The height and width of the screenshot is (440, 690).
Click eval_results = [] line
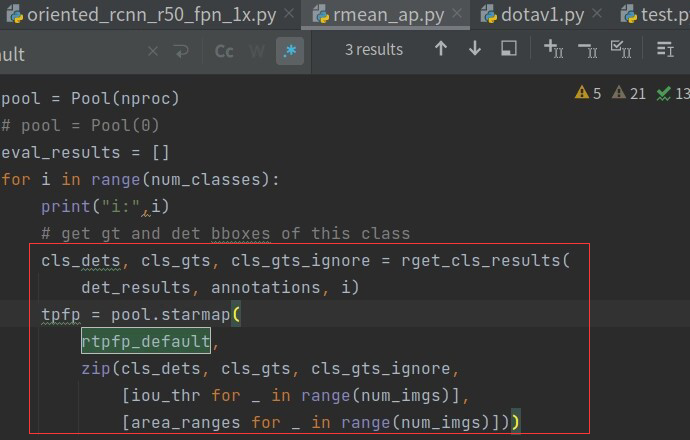click(x=85, y=152)
